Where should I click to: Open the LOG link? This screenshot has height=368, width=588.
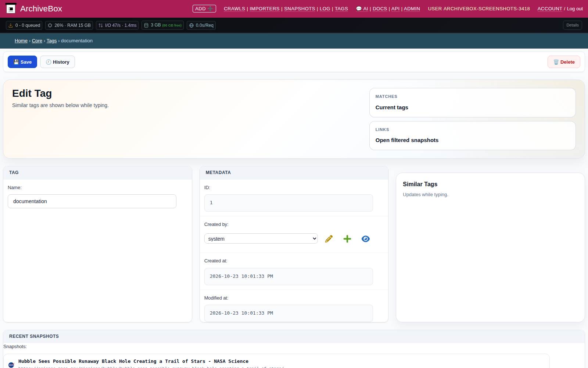click(x=325, y=9)
